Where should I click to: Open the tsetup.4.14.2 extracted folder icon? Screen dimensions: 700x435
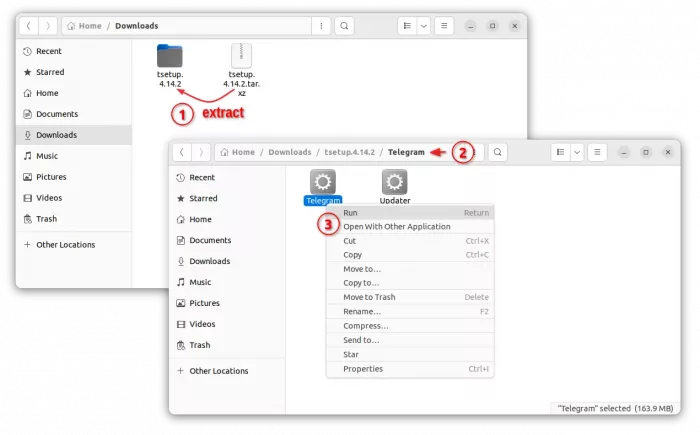tap(170, 56)
